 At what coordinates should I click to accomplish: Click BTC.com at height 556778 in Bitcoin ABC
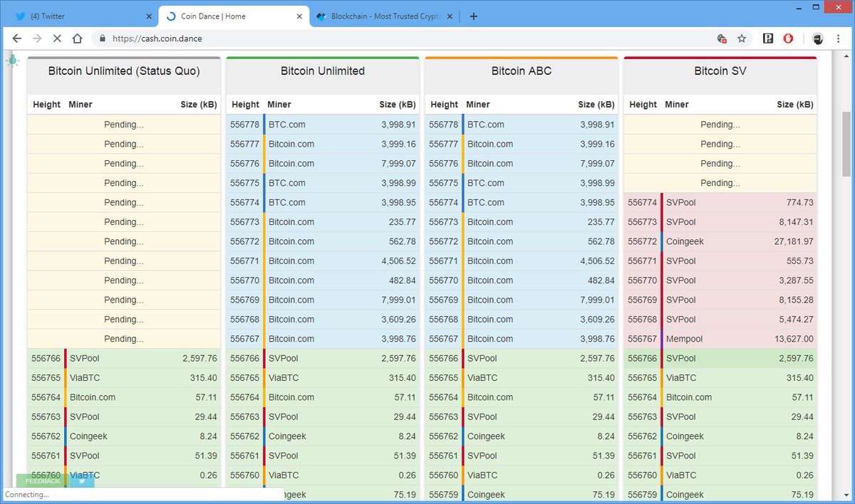tap(485, 125)
